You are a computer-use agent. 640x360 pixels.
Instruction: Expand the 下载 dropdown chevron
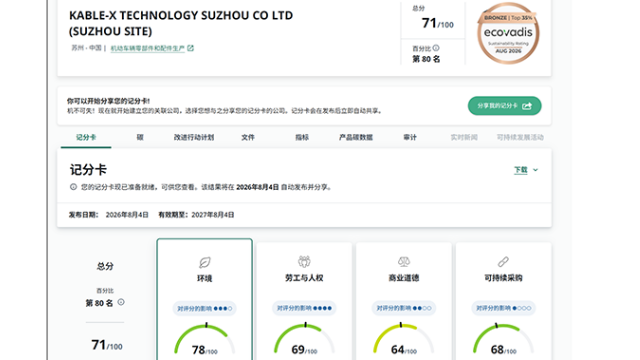pos(536,170)
